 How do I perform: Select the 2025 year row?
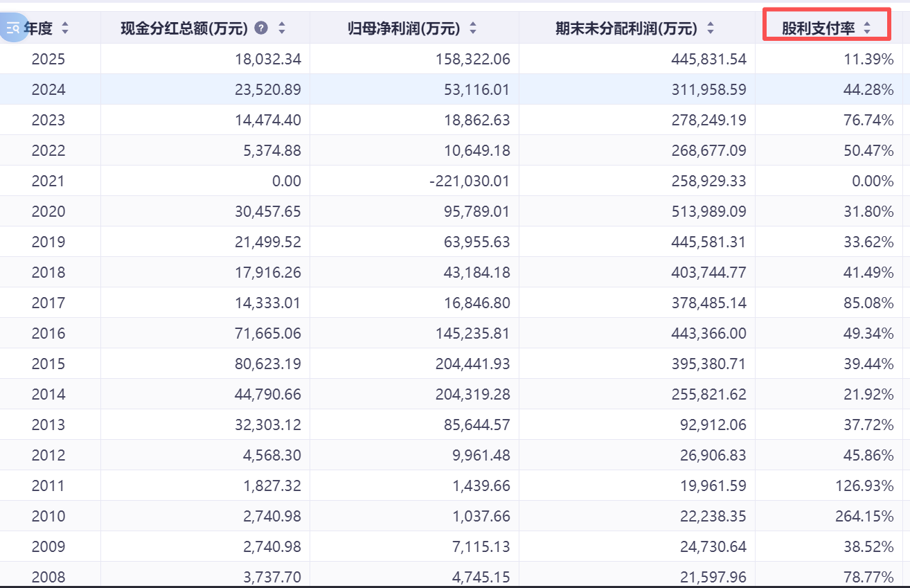(x=48, y=60)
